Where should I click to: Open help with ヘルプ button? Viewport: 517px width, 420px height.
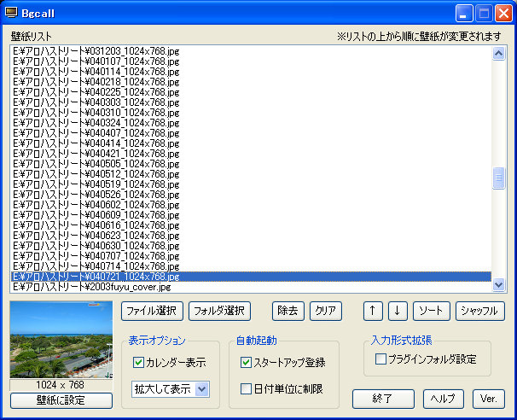pyautogui.click(x=444, y=399)
